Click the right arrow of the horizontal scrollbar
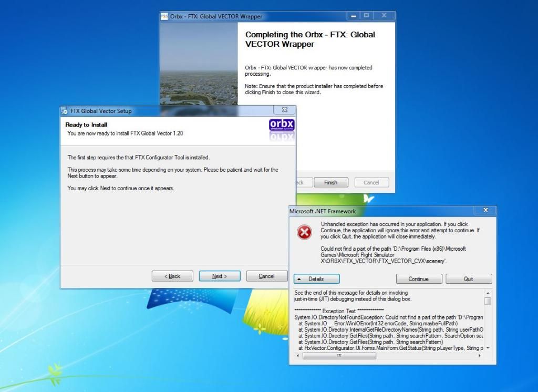Screen dimensions: 538x392 [x=479, y=356]
